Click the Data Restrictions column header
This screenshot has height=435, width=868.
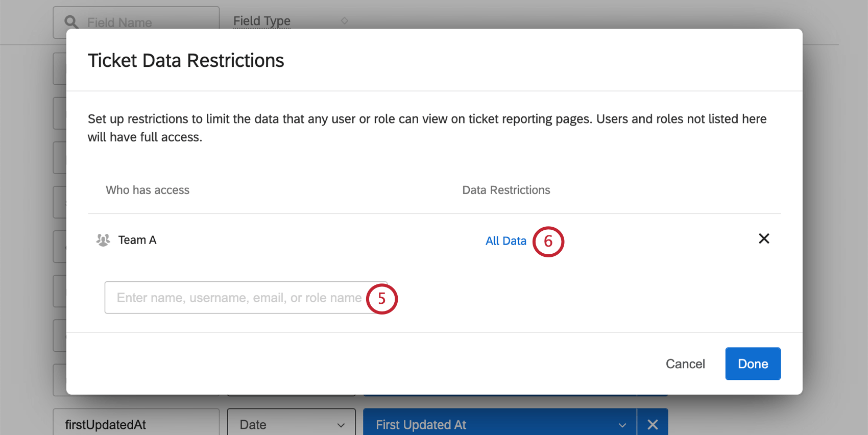[506, 190]
